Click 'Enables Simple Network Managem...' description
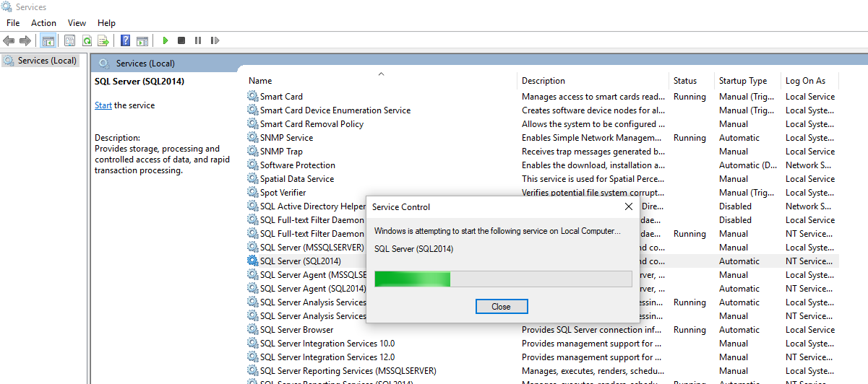Viewport: 868px width, 384px height. click(x=591, y=138)
